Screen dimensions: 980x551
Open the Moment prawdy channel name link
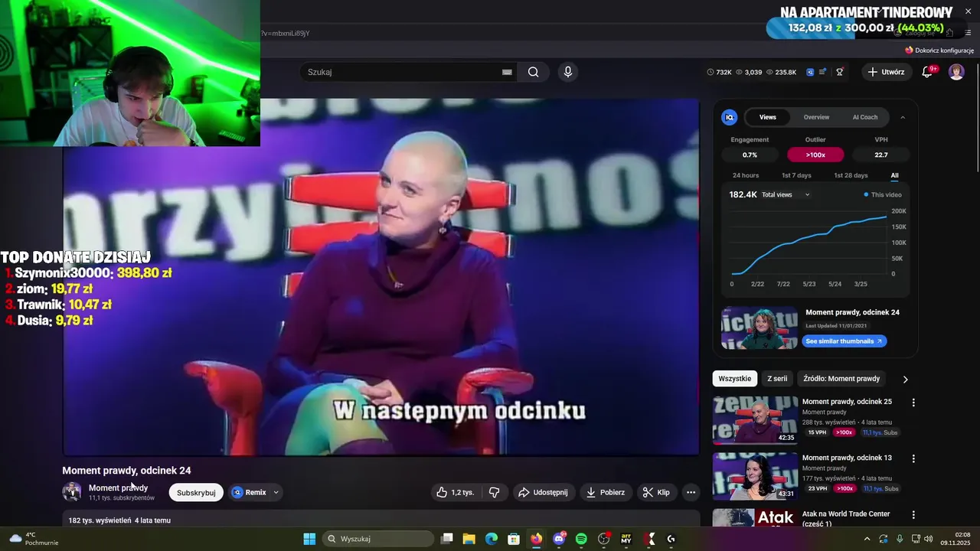click(x=119, y=487)
